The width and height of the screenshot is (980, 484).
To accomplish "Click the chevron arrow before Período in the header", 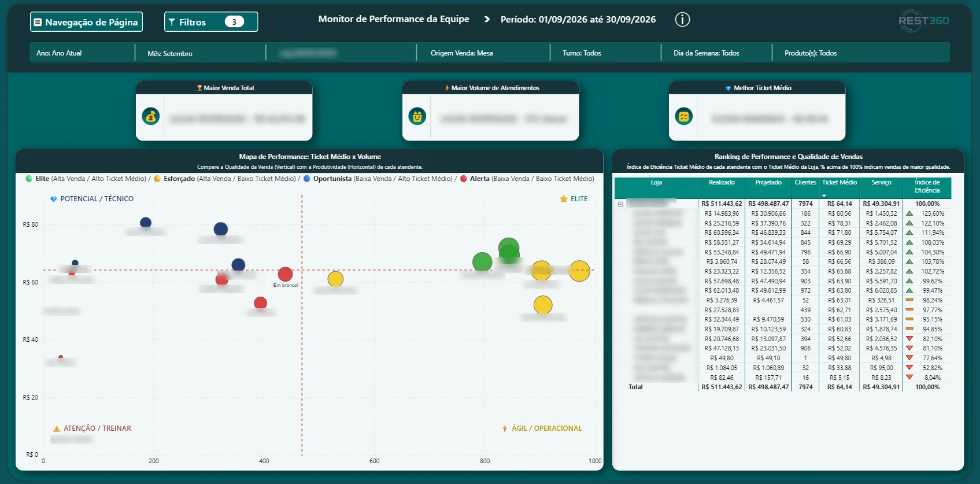I will 487,20.
